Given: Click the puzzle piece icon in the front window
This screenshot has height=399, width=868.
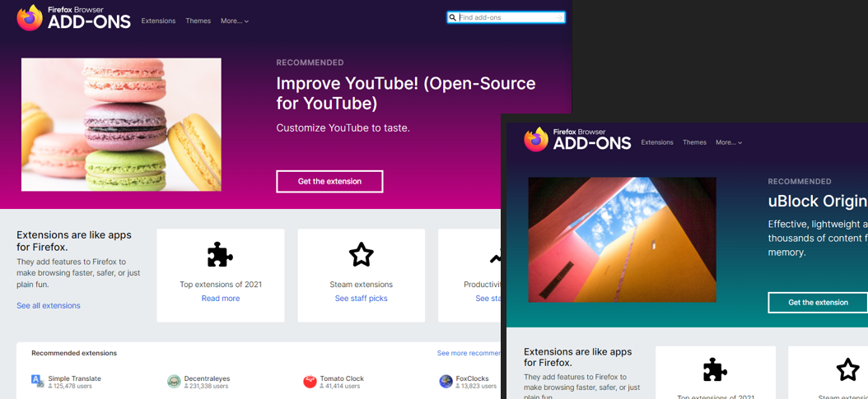Looking at the screenshot, I should 715,369.
